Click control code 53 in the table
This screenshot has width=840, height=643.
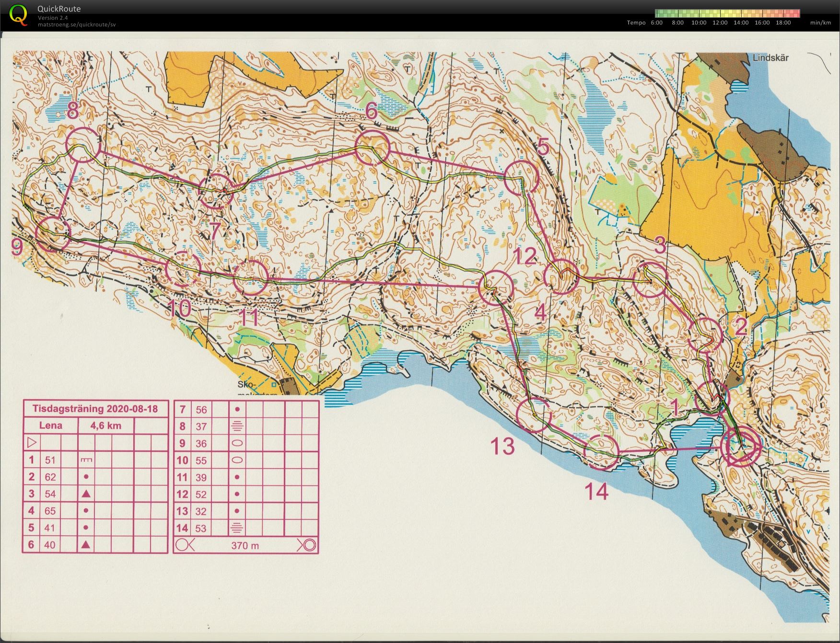click(201, 528)
